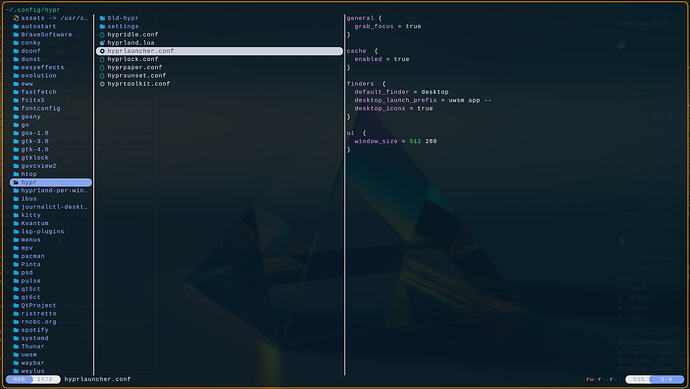The image size is (690, 389).
Task: Click the symlink icon beside assets
Action: pyautogui.click(x=16, y=18)
